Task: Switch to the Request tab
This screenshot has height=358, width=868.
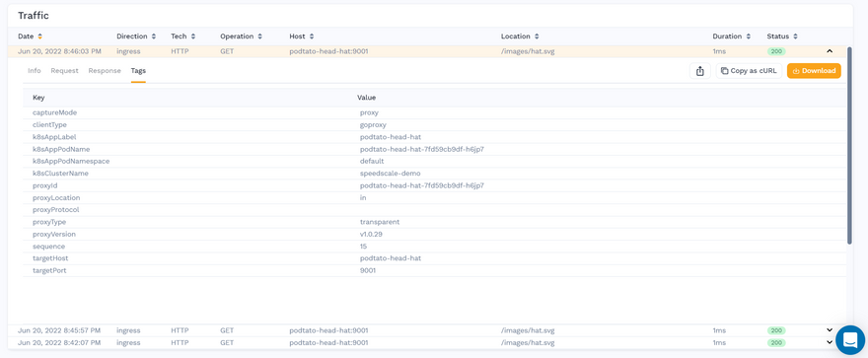Action: point(65,71)
